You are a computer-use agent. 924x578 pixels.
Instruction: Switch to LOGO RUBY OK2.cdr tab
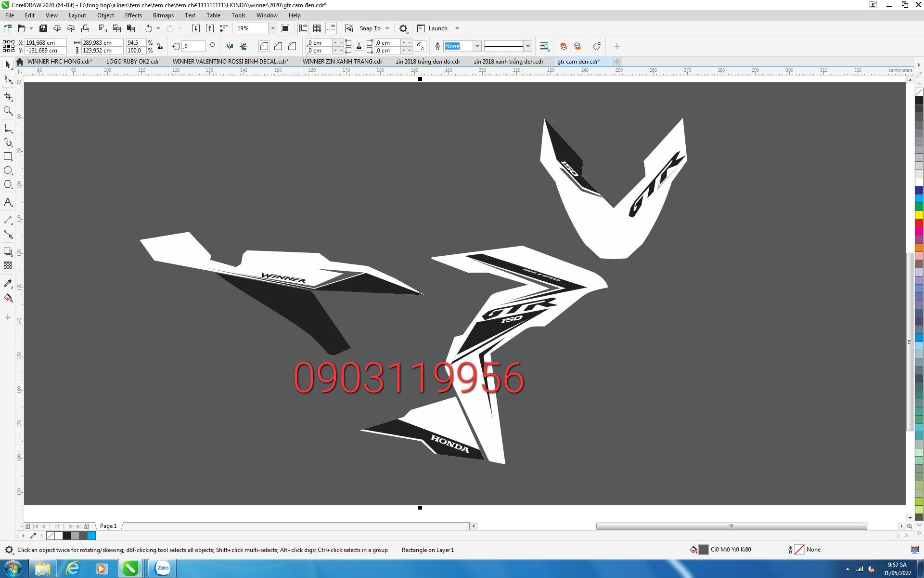coord(132,62)
